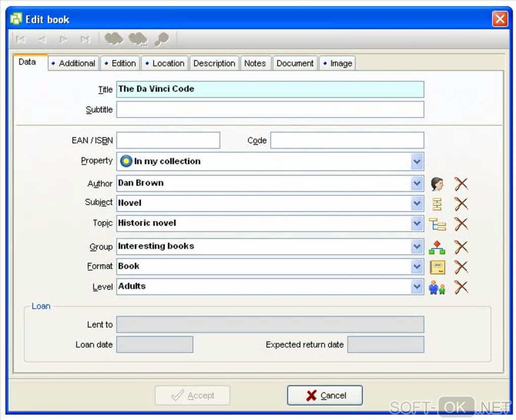The height and width of the screenshot is (420, 516).
Task: Expand the Author dropdown arrow
Action: click(x=417, y=183)
